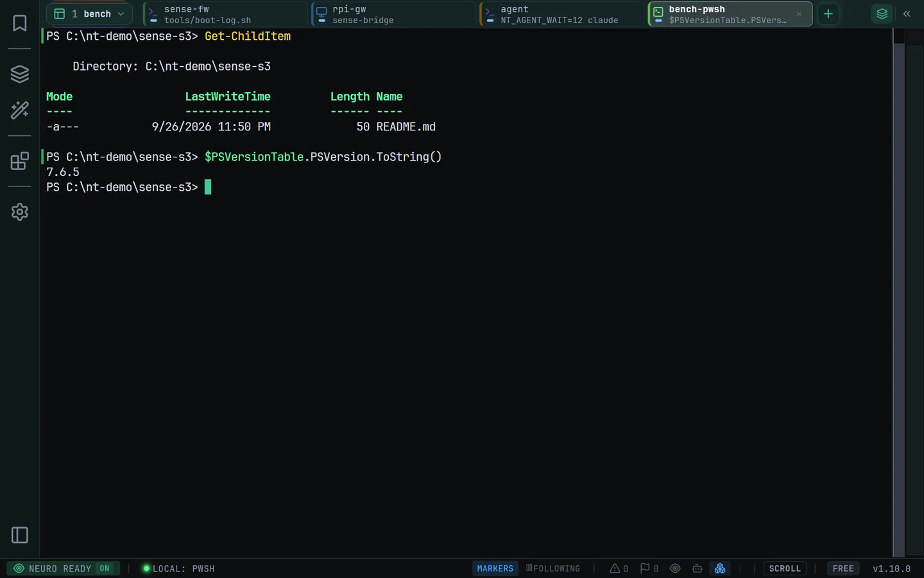Open settings gear in sidebar
This screenshot has width=924, height=578.
click(x=20, y=212)
